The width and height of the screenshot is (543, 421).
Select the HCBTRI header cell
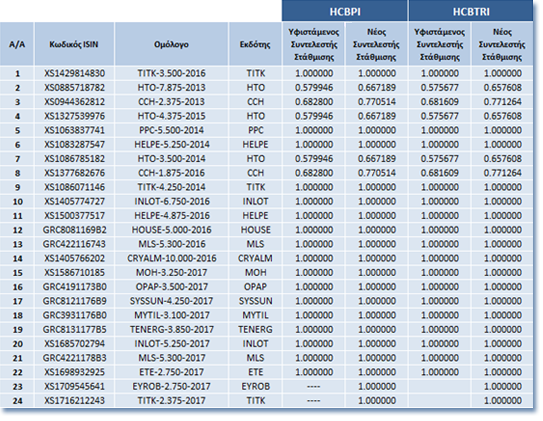coord(471,11)
